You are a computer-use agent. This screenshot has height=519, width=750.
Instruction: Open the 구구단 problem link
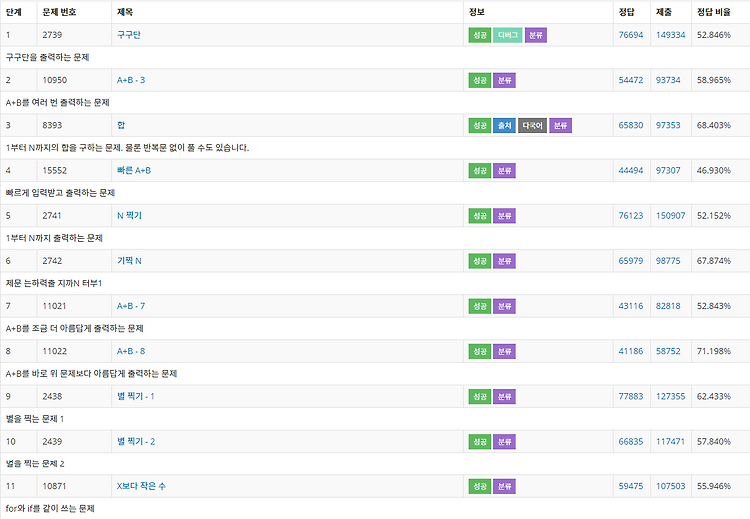(129, 35)
